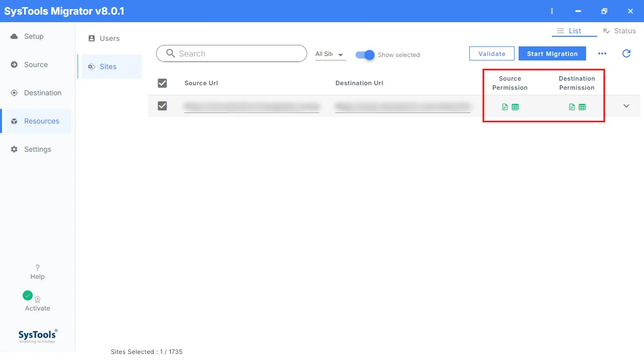Click the Validate button
644x363 pixels.
coord(492,53)
